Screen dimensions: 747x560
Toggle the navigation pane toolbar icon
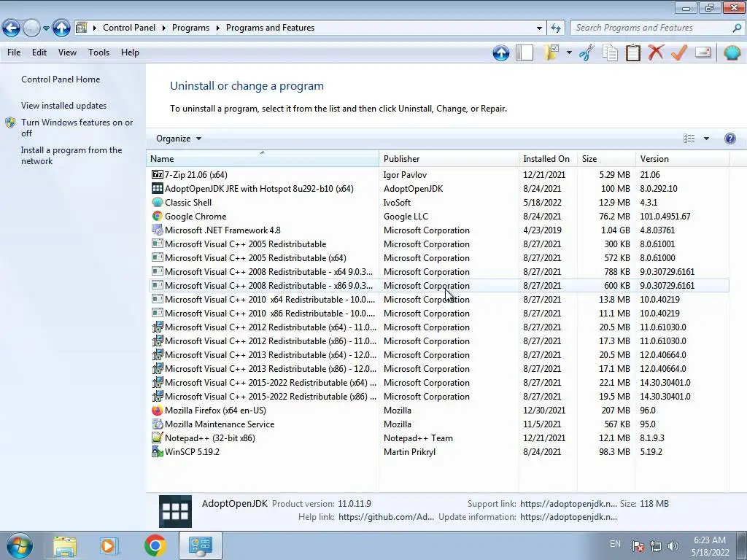tap(524, 52)
